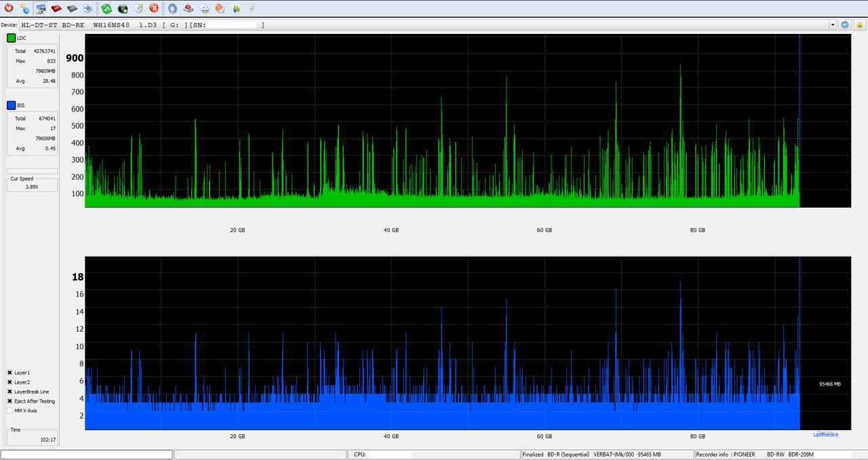Click the blue ring disc icon

point(172,8)
